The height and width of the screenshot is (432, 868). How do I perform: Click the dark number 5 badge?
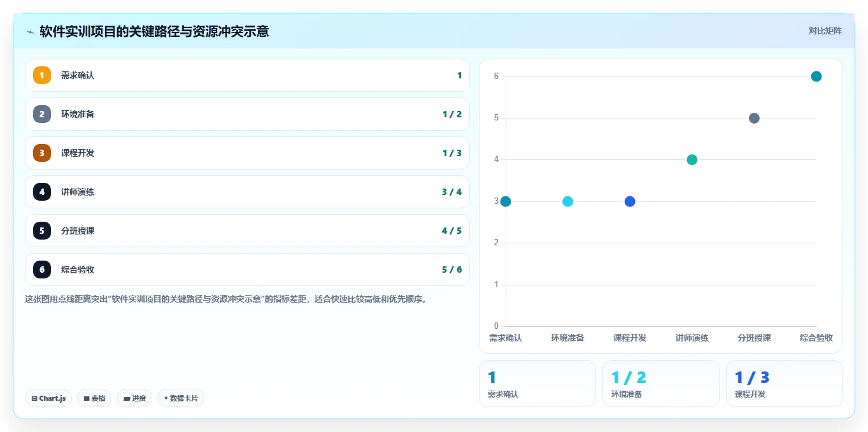42,231
